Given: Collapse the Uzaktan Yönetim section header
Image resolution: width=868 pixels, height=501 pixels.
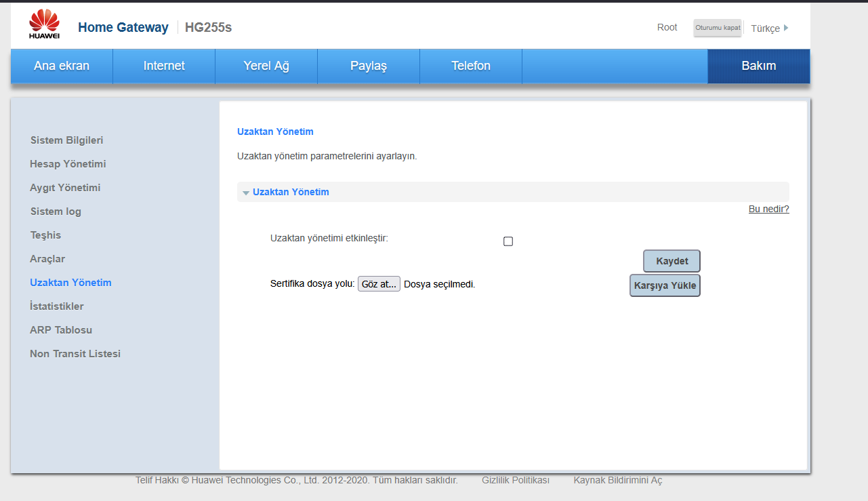Looking at the screenshot, I should click(513, 192).
